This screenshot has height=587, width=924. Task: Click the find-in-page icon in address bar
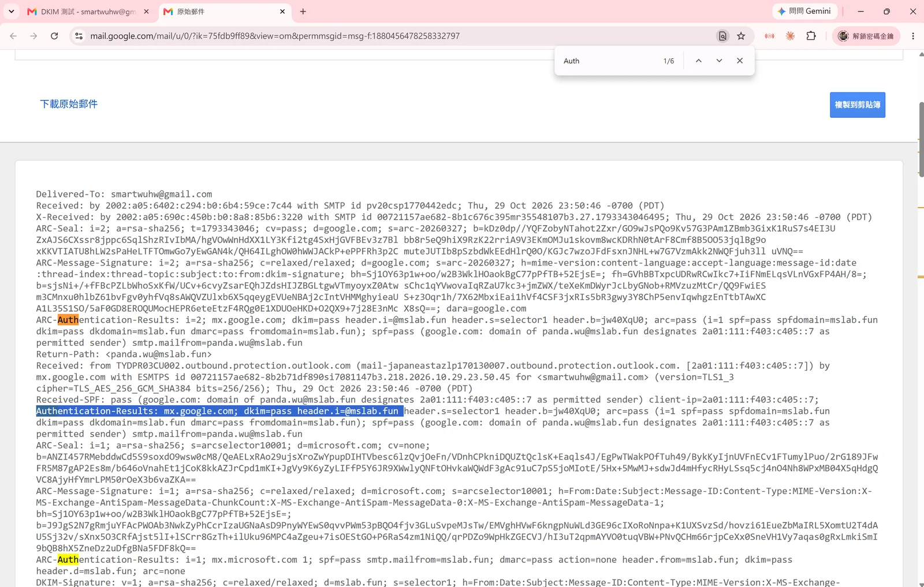(x=722, y=36)
